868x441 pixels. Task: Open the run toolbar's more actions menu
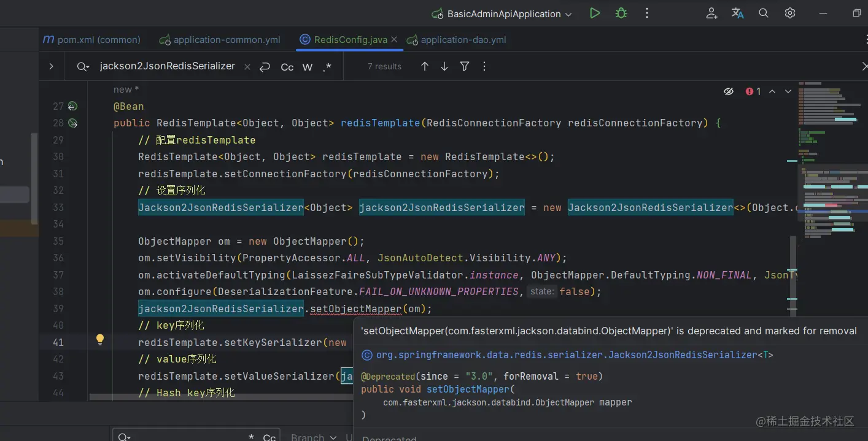[x=647, y=13]
